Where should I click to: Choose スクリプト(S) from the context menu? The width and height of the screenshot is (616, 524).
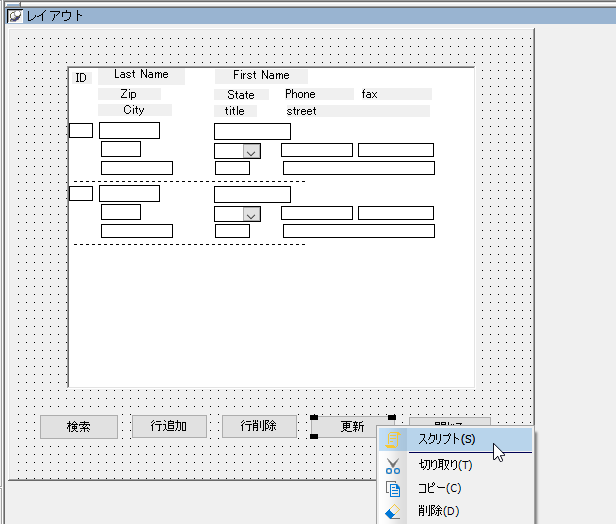click(x=446, y=439)
